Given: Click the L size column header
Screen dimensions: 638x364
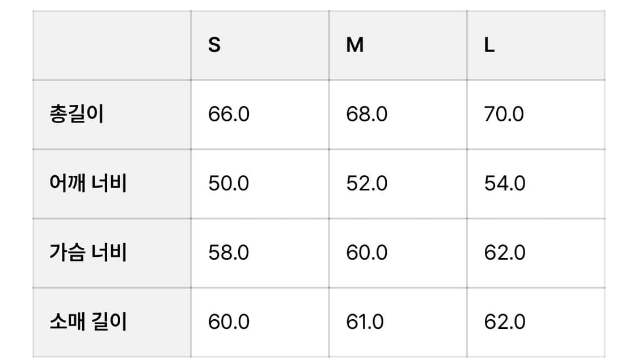Looking at the screenshot, I should [489, 45].
